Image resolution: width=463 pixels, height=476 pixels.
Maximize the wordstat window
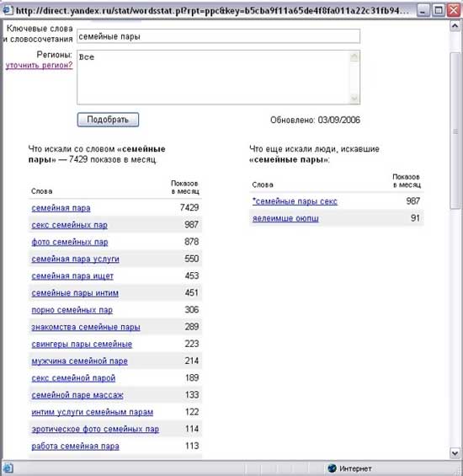click(439, 10)
